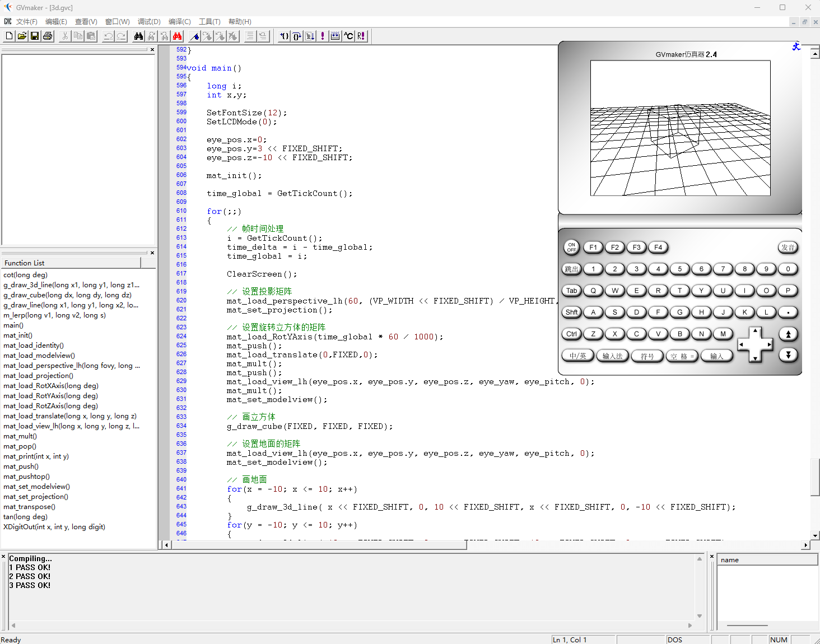Close the Function List panel

point(152,253)
